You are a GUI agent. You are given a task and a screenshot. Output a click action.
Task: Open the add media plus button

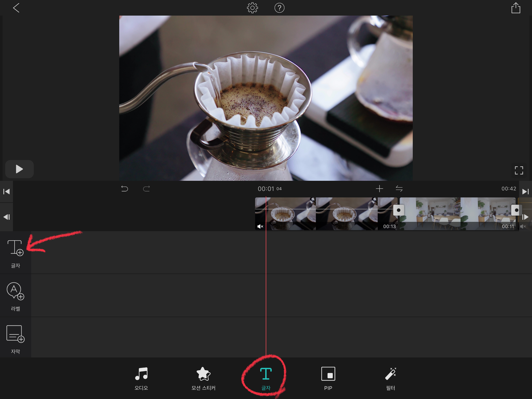pyautogui.click(x=379, y=189)
